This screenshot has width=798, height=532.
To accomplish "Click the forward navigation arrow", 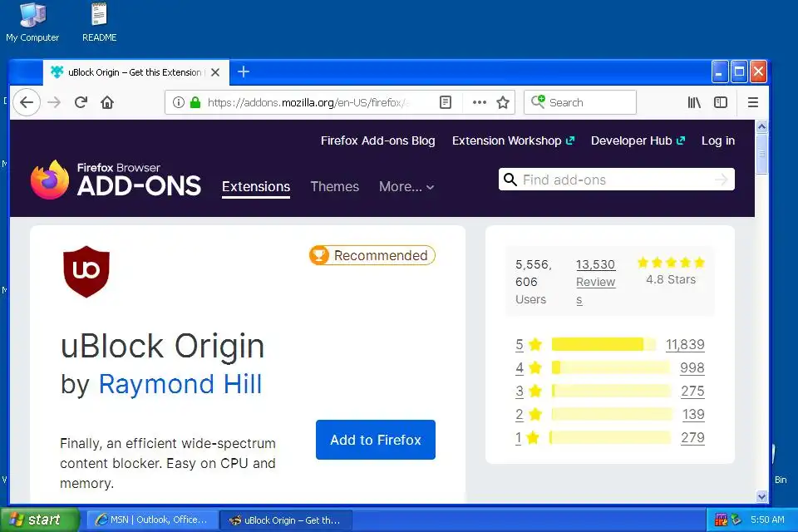I will 54,102.
